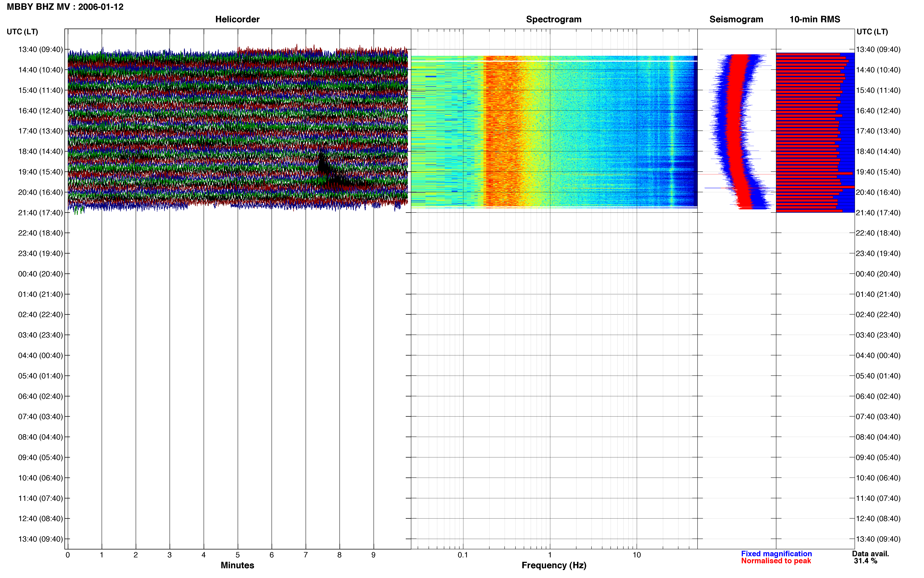Select the 10-min RMS panel heading
The image size is (924, 578).
pyautogui.click(x=815, y=20)
